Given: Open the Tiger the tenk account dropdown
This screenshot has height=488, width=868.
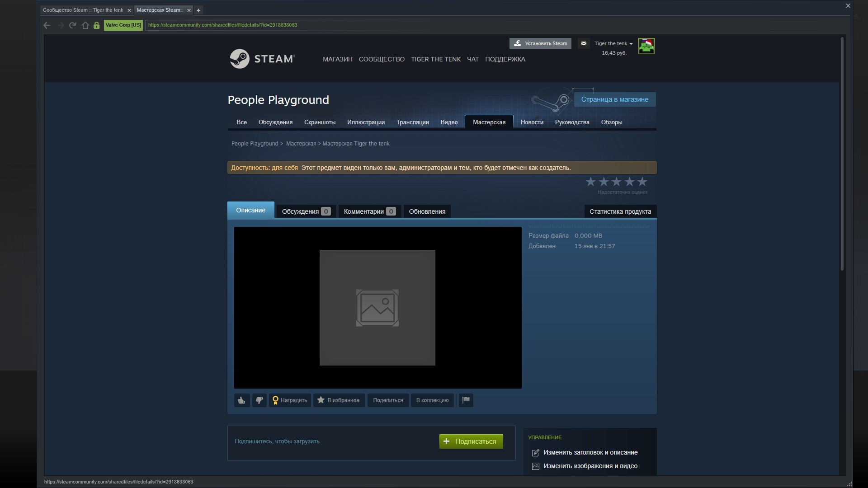Looking at the screenshot, I should (611, 43).
